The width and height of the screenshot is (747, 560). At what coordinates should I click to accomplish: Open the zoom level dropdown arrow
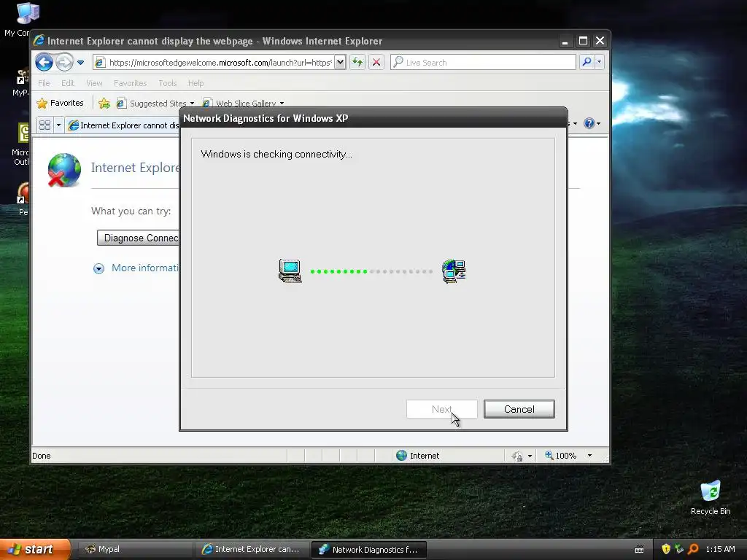pos(589,456)
